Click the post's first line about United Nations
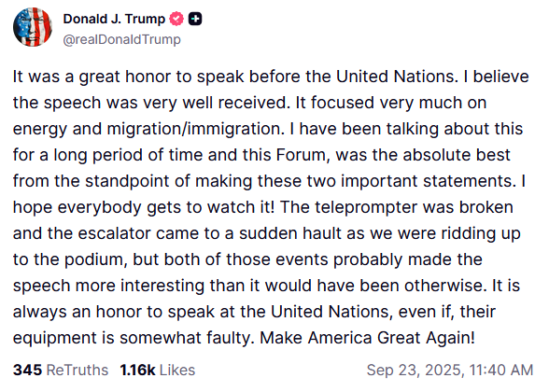 pos(271,77)
